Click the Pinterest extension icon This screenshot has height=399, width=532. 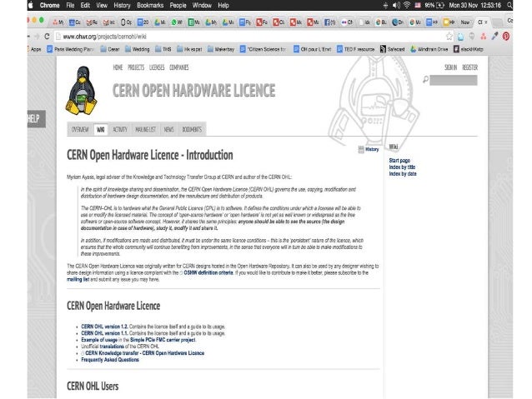click(506, 37)
